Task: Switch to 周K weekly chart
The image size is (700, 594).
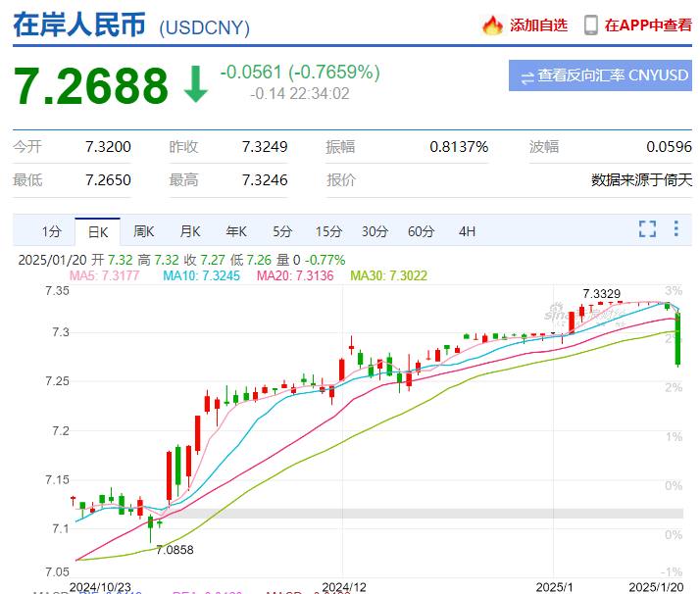Action: pyautogui.click(x=144, y=231)
